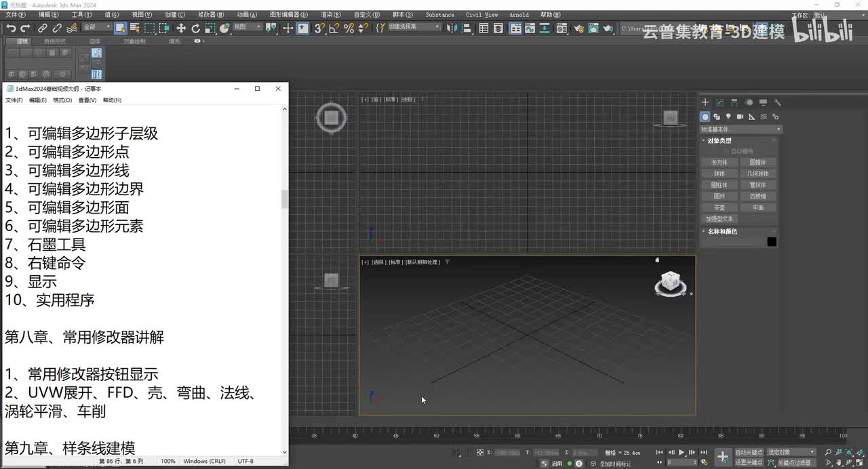Open the reference coordinate '视图' dropdown
Screen dimensions: 868x469
248,27
